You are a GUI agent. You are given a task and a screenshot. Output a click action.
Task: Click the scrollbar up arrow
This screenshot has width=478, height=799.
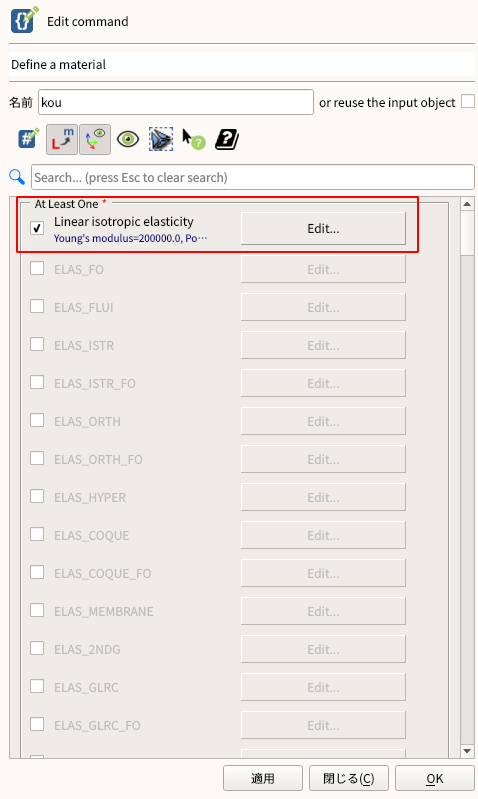pyautogui.click(x=467, y=204)
